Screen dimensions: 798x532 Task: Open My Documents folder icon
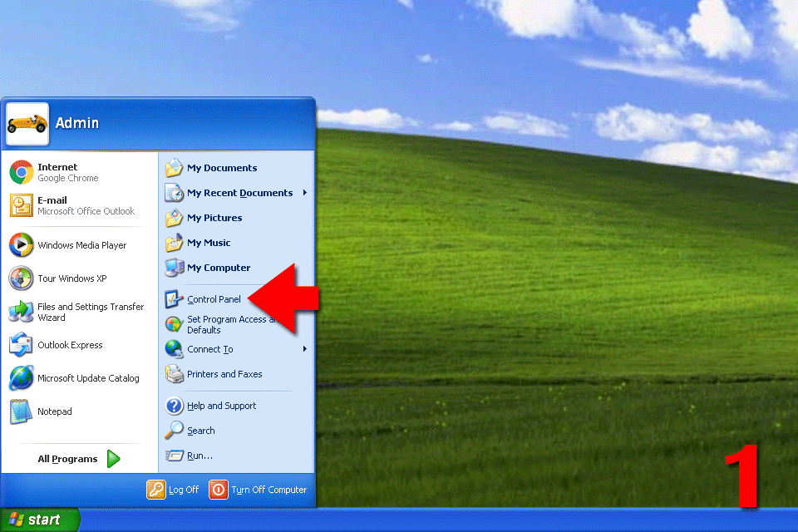pos(174,167)
